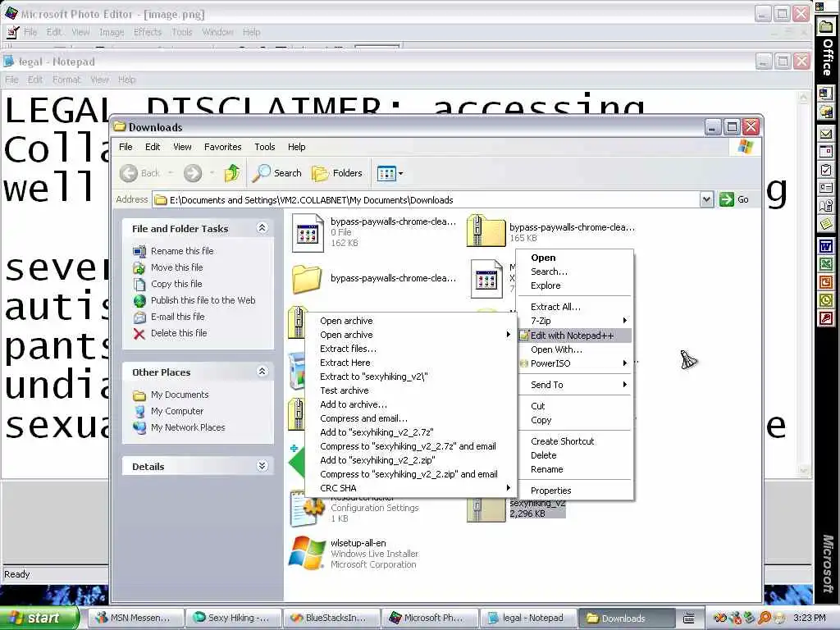840x630 pixels.
Task: Open Image menu in Photo Editor
Action: (112, 32)
